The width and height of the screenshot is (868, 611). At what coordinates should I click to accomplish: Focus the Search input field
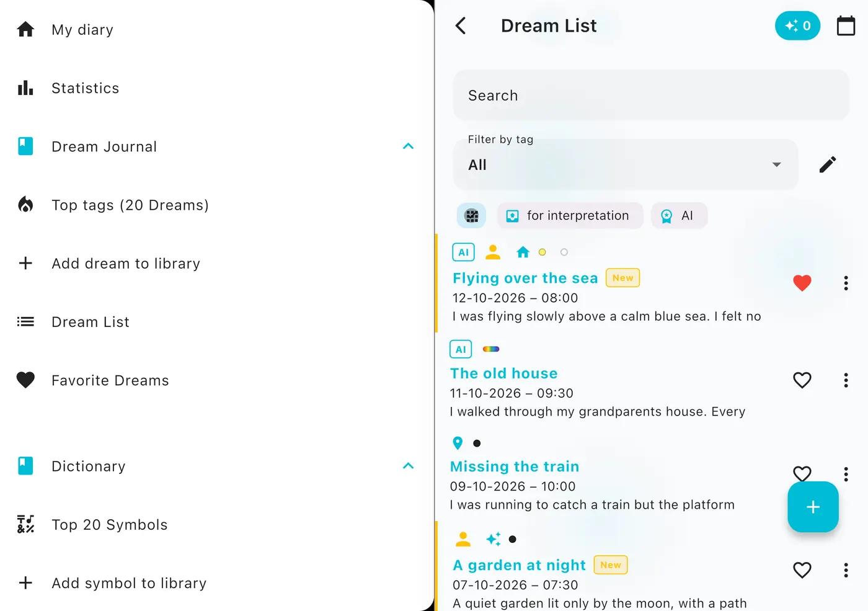(x=651, y=95)
